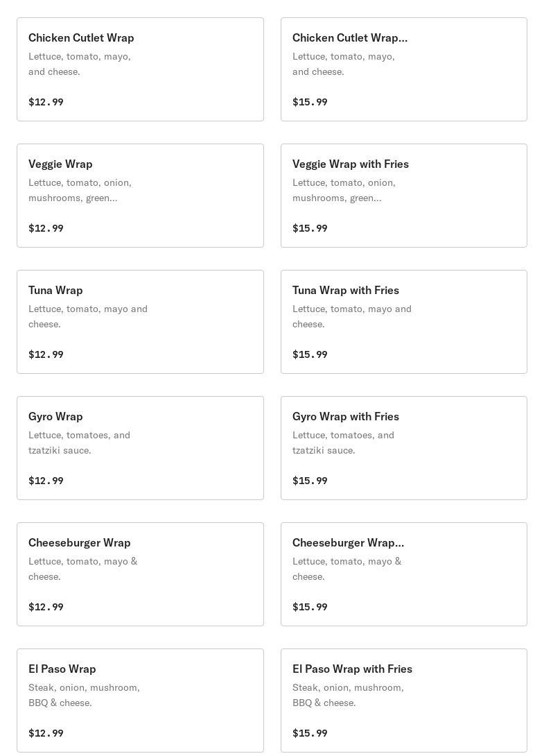Select the Cheeseburger Wrap $12.99 card

[x=140, y=574]
